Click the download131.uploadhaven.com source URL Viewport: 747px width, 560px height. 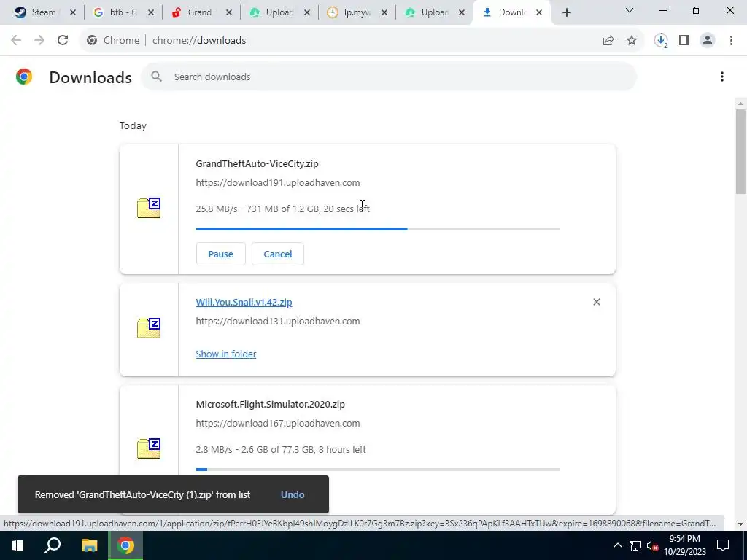pos(278,322)
